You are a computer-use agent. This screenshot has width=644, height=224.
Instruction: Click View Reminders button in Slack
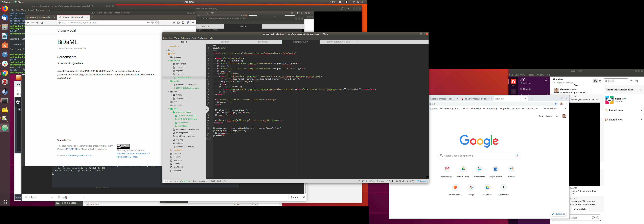[x=580, y=209]
